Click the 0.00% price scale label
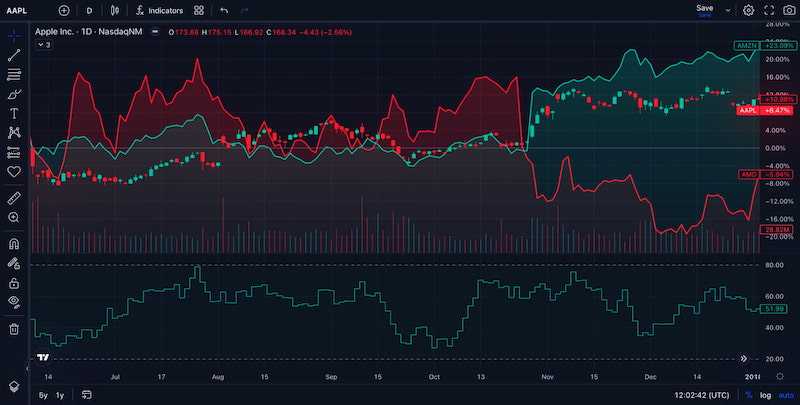Screen dimensions: 800x405 click(x=778, y=148)
